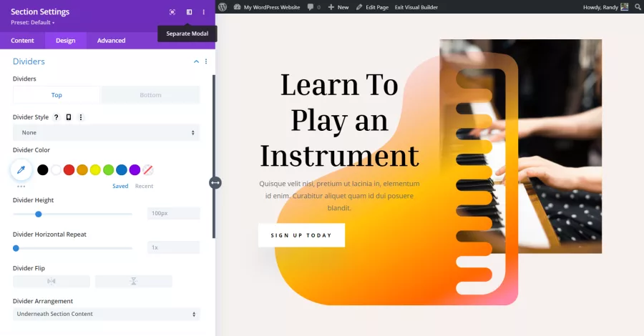644x336 pixels.
Task: Click the expand modal fullscreen icon
Action: click(172, 12)
